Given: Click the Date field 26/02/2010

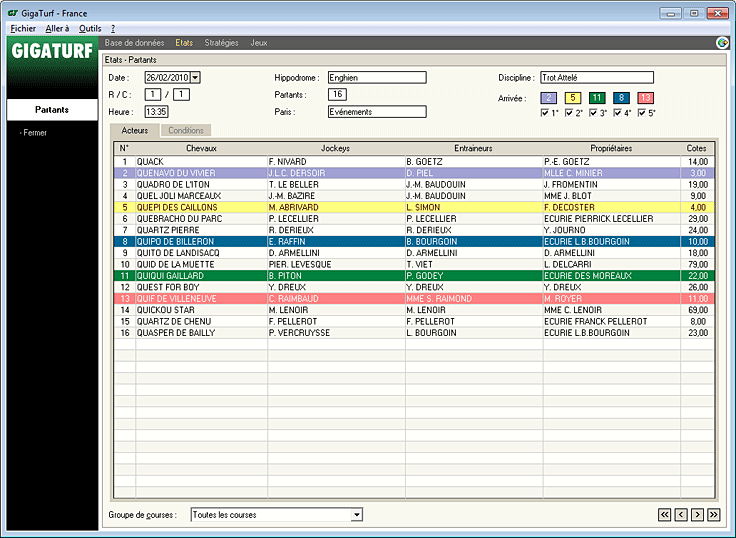Looking at the screenshot, I should [x=168, y=77].
